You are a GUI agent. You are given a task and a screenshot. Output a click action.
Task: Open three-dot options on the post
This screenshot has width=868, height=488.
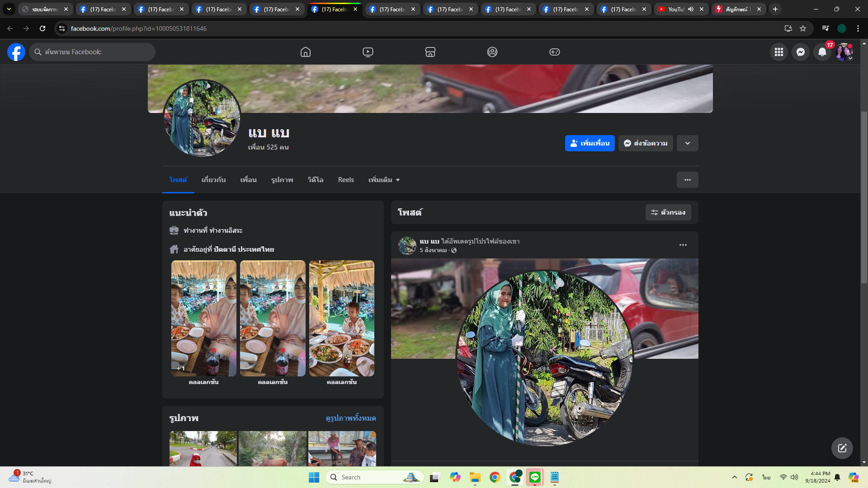click(683, 245)
